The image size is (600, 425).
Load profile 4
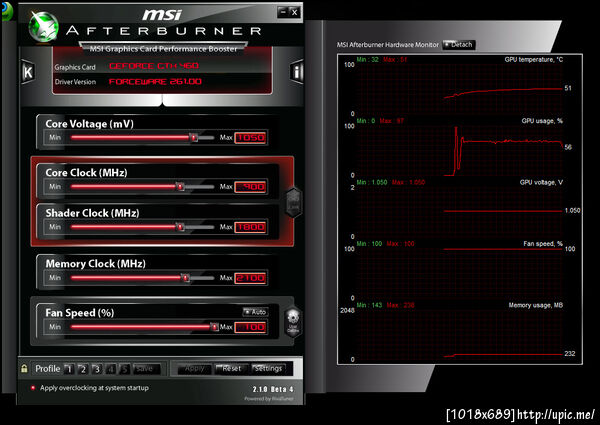click(x=110, y=369)
